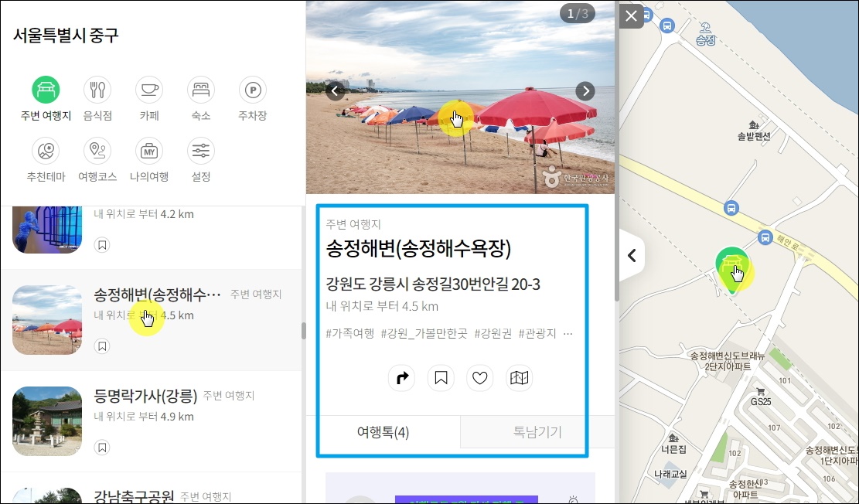Click the list panel scrollbar handle

tap(304, 331)
